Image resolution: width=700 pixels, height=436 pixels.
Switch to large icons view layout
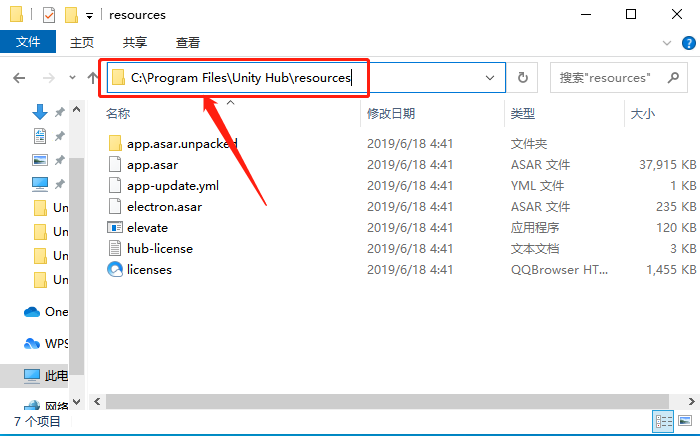[685, 420]
